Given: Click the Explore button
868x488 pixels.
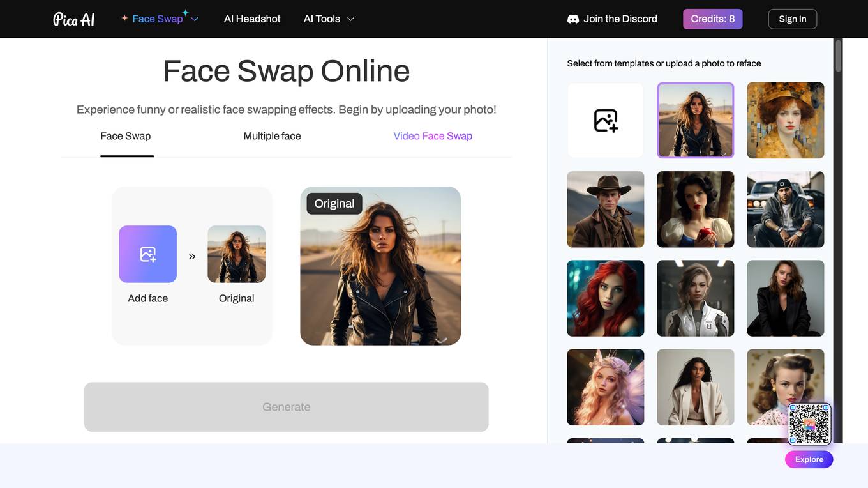Looking at the screenshot, I should pyautogui.click(x=809, y=459).
